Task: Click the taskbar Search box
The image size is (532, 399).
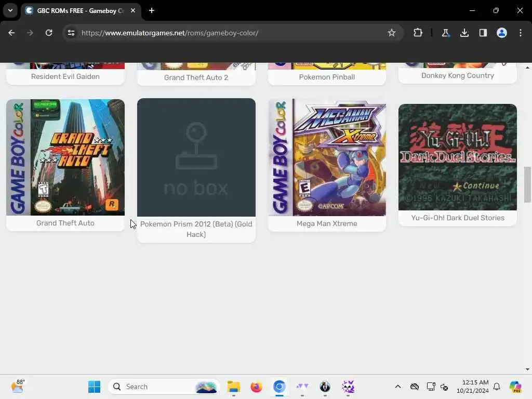Action: 164,387
